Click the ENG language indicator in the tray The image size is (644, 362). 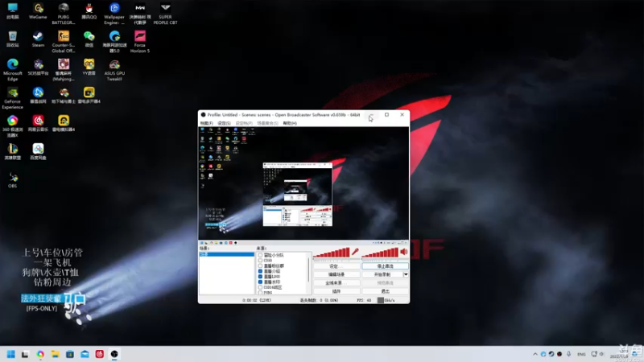(581, 354)
